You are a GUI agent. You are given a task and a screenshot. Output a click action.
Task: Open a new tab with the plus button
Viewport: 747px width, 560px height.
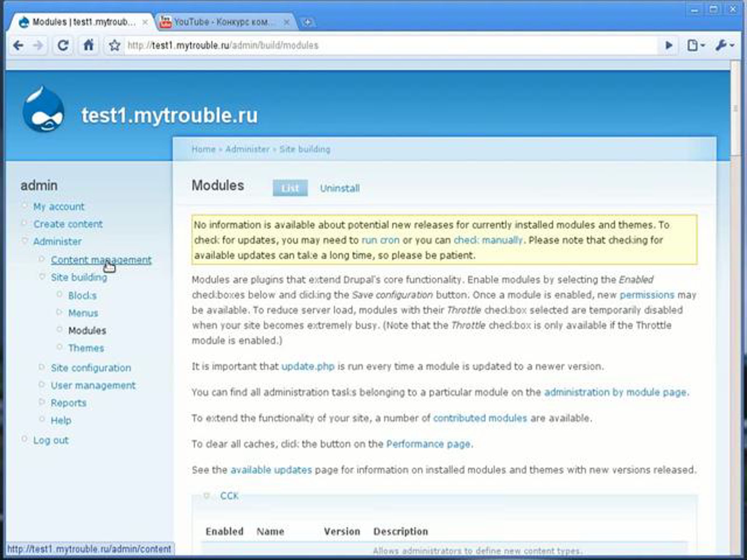[307, 23]
